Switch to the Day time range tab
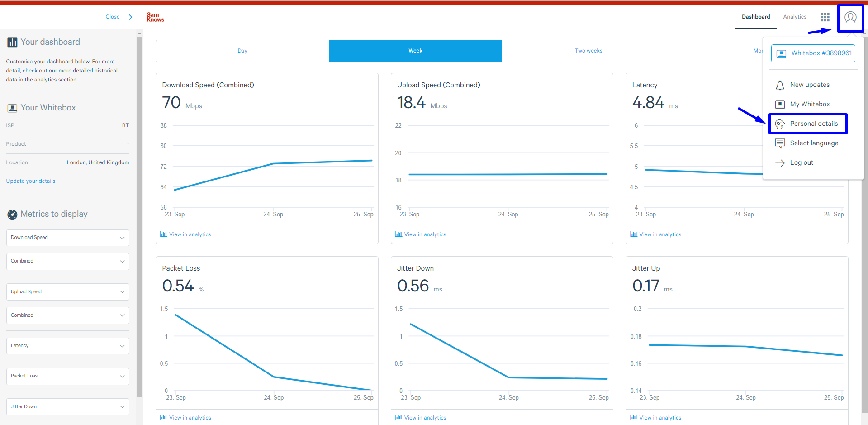 tap(242, 51)
